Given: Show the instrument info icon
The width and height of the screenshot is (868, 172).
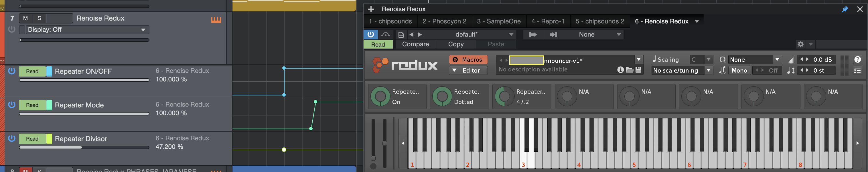Looking at the screenshot, I should tap(620, 70).
